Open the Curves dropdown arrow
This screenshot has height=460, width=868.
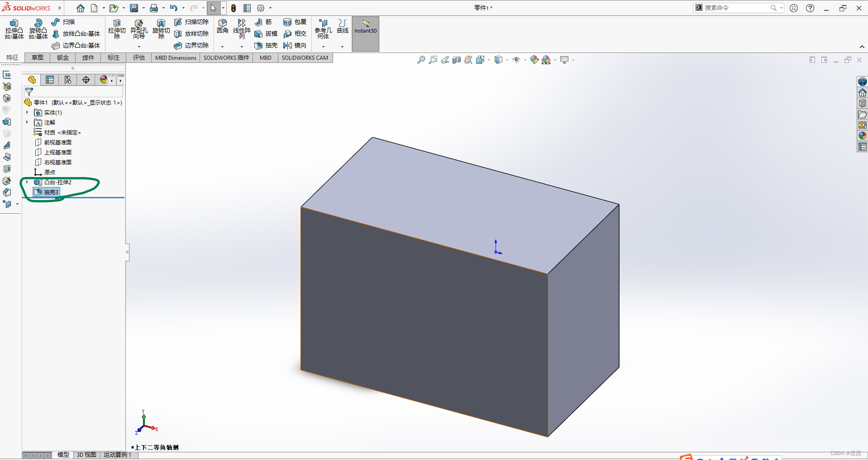click(342, 47)
